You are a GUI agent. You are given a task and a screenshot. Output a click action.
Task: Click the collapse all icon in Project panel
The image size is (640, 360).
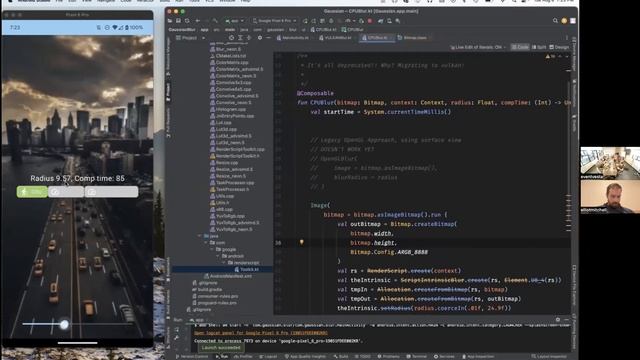tap(249, 38)
